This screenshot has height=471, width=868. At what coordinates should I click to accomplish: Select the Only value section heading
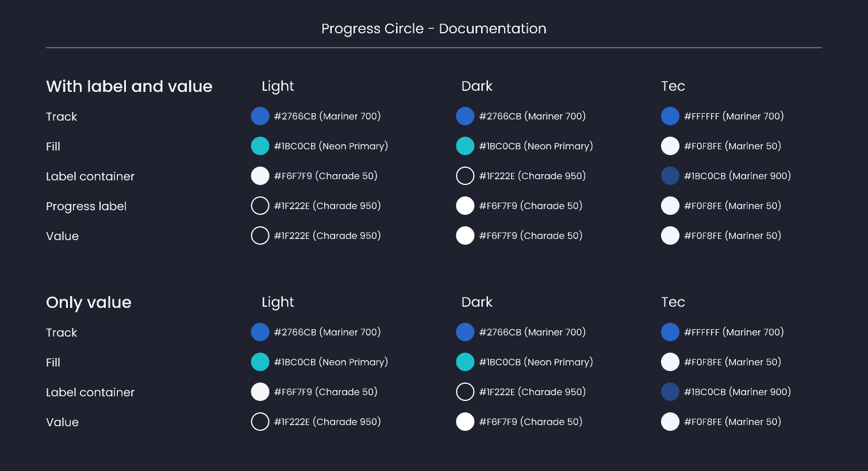(x=89, y=302)
